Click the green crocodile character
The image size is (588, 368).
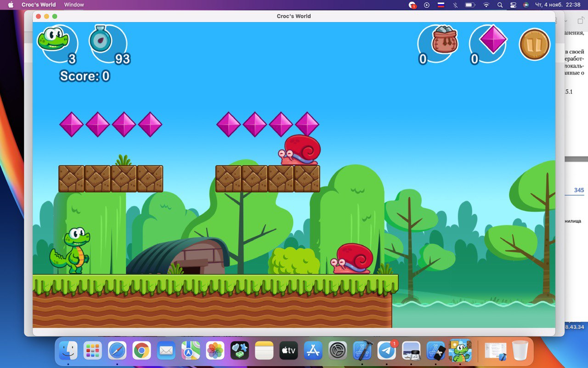click(70, 251)
